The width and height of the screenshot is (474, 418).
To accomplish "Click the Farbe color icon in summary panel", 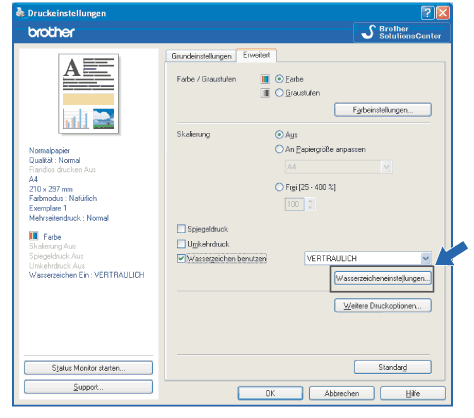I will pyautogui.click(x=34, y=236).
